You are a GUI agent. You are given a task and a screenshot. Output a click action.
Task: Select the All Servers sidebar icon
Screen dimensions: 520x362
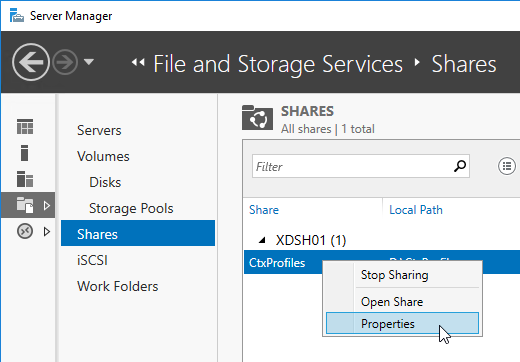click(25, 179)
